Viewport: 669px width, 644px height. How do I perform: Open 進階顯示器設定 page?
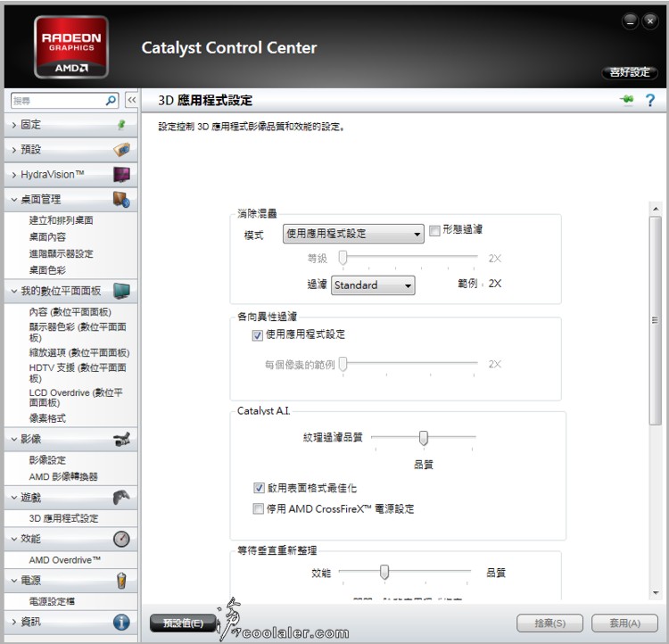tap(61, 253)
